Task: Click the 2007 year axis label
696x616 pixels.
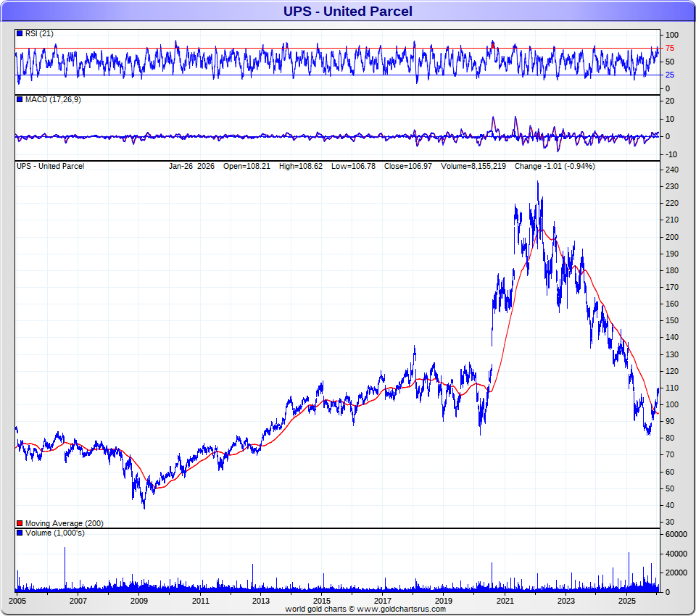Action: (78, 601)
